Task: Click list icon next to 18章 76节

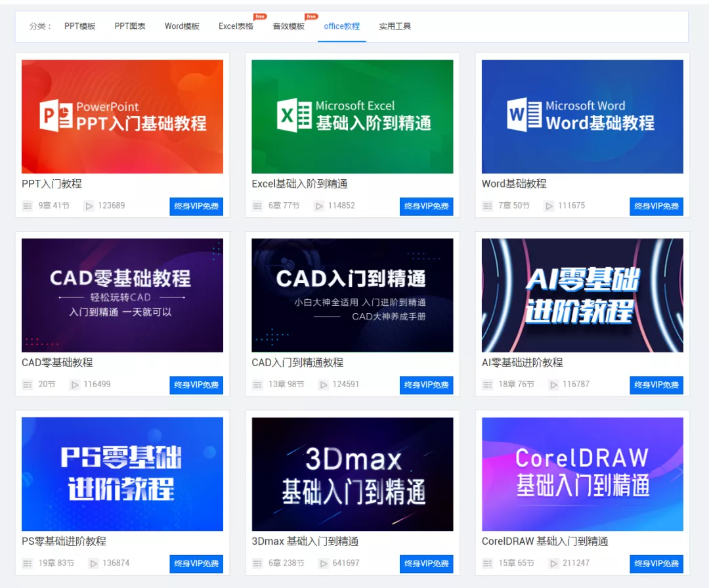Action: pyautogui.click(x=487, y=385)
